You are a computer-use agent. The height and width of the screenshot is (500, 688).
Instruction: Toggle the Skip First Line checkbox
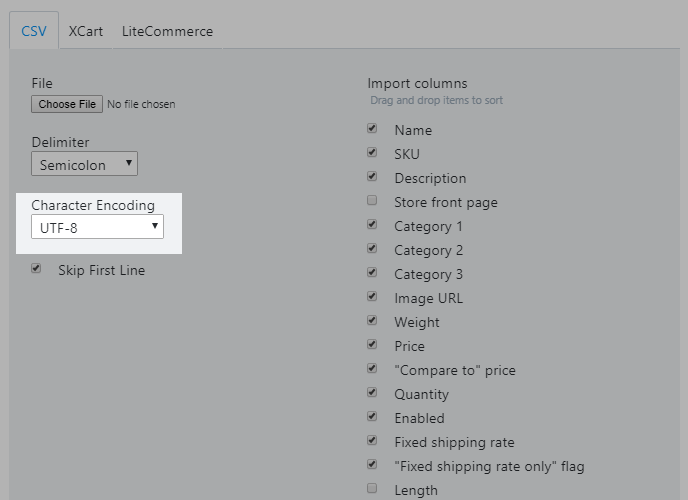tap(37, 269)
